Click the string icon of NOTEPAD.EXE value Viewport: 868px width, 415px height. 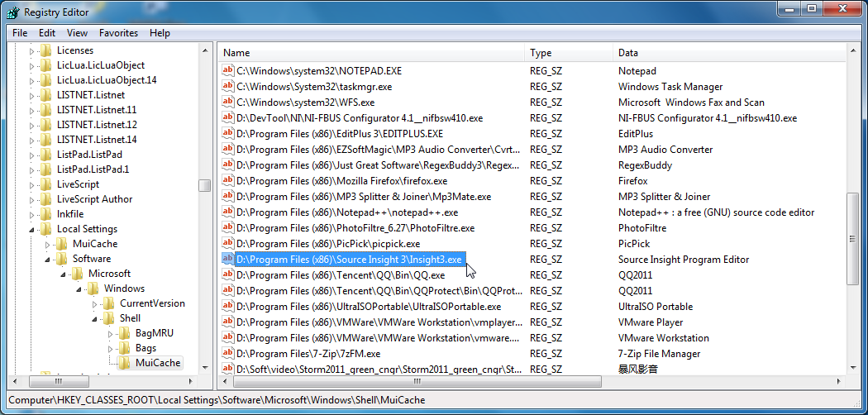[x=227, y=70]
